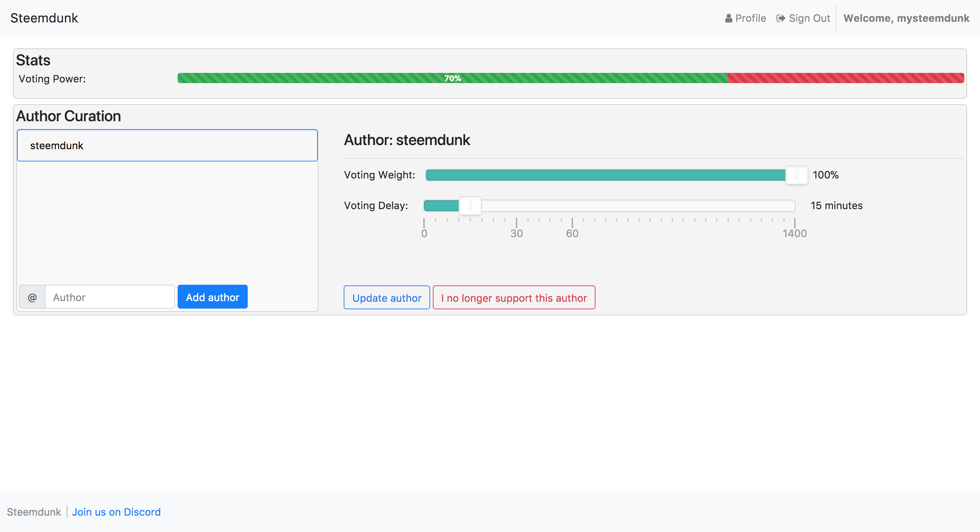Click the Profile person icon
The width and height of the screenshot is (980, 532).
[x=728, y=18]
